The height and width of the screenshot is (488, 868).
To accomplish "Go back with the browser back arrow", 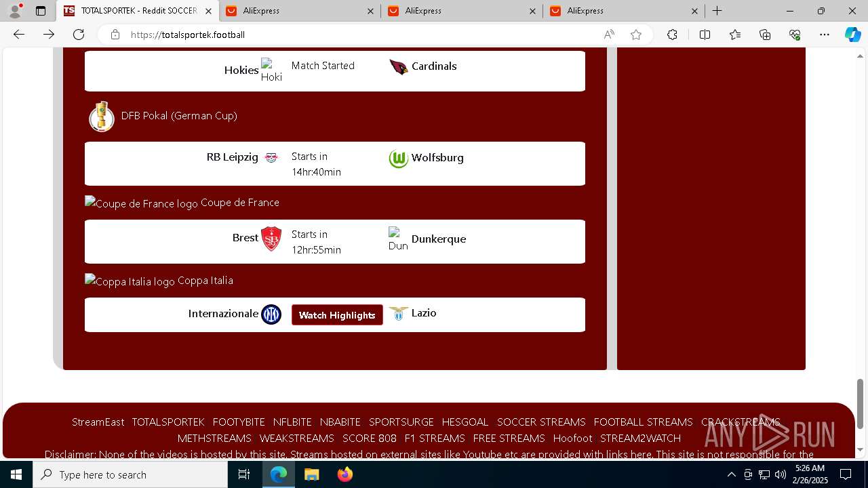I will click(x=19, y=35).
